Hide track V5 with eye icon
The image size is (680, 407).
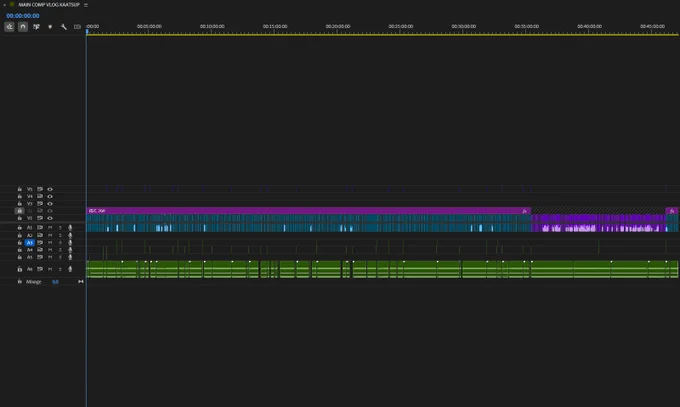point(50,189)
